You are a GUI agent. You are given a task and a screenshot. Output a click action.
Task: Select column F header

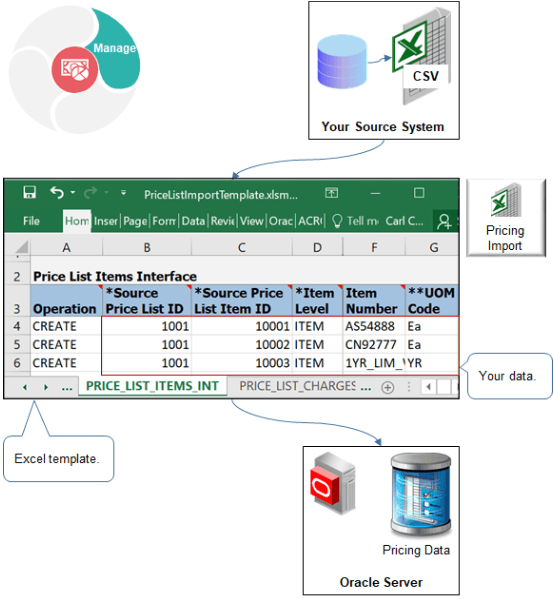pyautogui.click(x=374, y=248)
